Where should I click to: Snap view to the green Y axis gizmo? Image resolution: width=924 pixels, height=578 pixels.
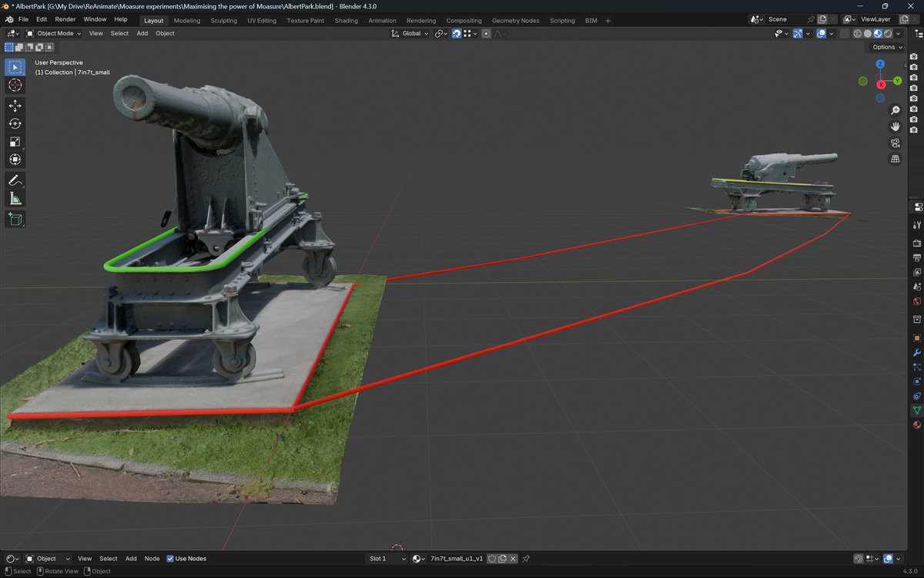click(897, 81)
